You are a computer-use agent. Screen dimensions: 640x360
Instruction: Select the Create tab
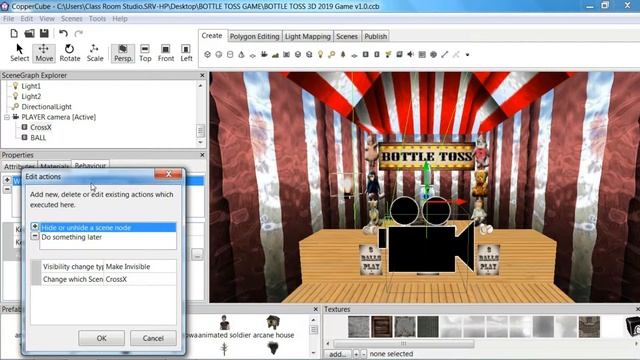pyautogui.click(x=212, y=36)
